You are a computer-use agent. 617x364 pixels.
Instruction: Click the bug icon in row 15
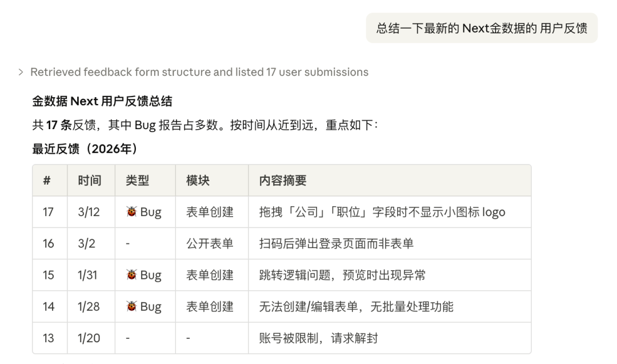pos(132,275)
